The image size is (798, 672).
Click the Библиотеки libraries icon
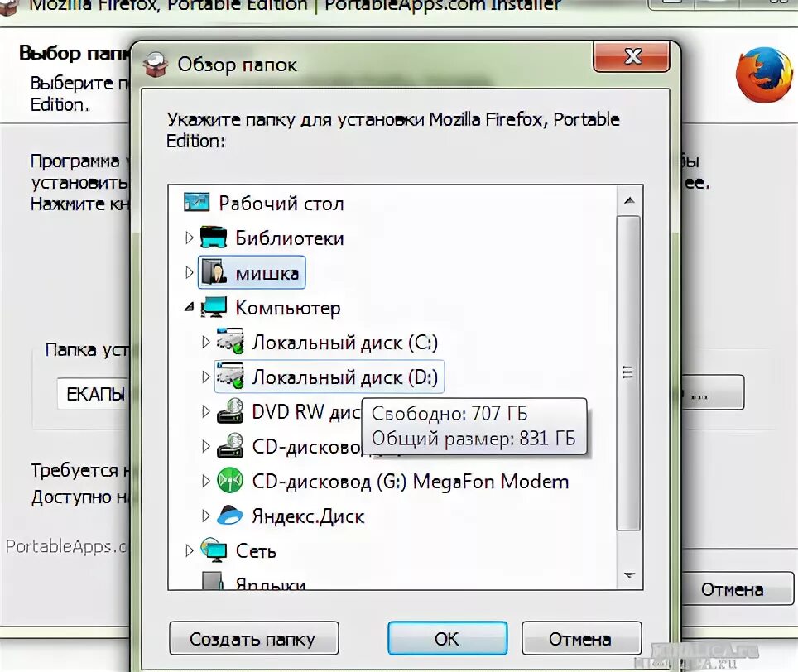click(x=214, y=237)
